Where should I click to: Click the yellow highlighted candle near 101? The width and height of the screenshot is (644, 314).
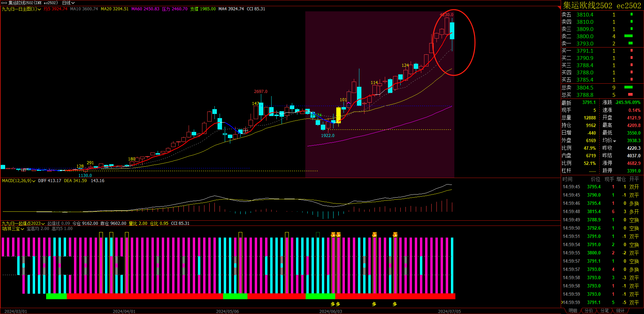(338, 115)
